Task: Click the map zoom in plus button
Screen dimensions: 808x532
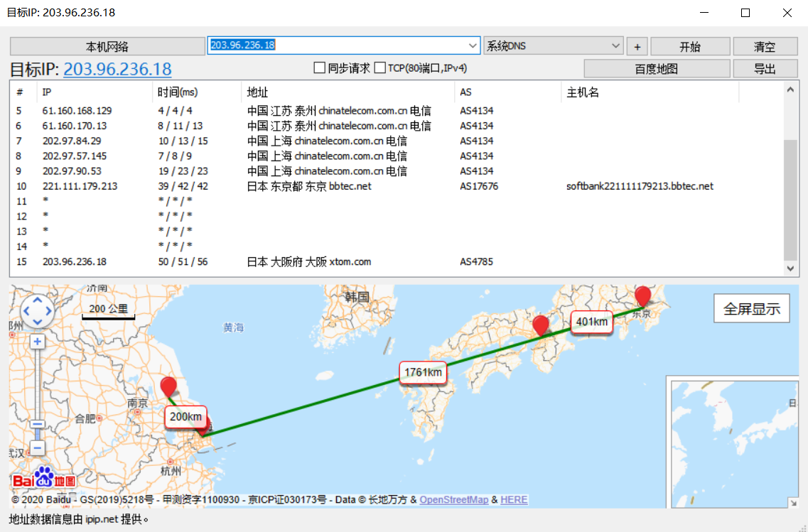Action: (38, 342)
